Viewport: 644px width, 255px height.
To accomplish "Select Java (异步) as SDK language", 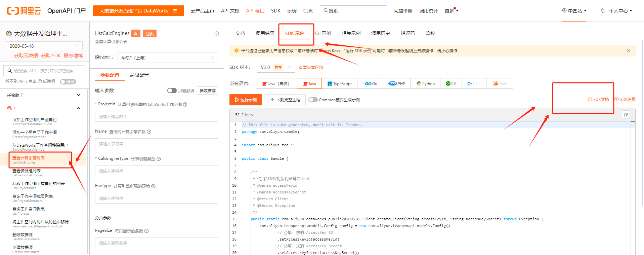I will (276, 83).
